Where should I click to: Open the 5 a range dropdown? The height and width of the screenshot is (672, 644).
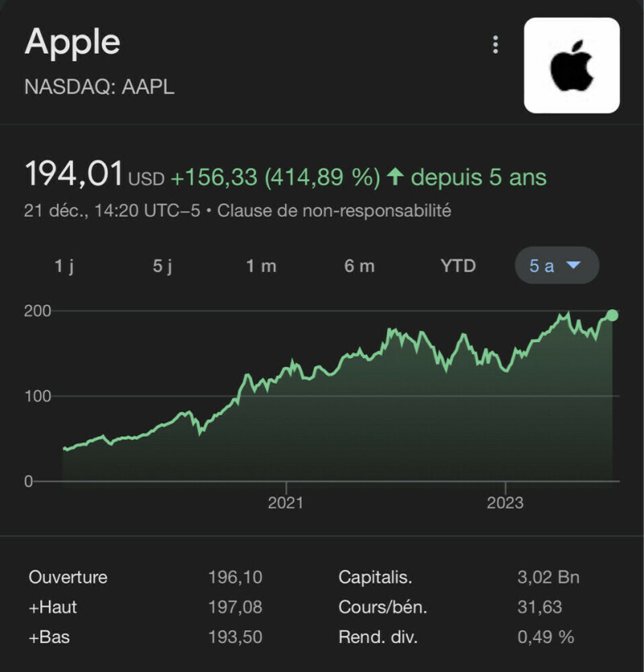[x=556, y=266]
